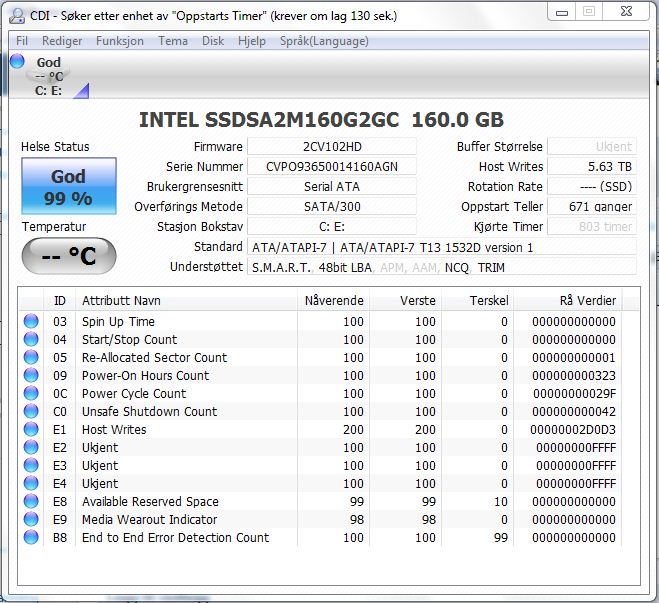Click the Rotation Rate ---- (SSD) field

(592, 187)
